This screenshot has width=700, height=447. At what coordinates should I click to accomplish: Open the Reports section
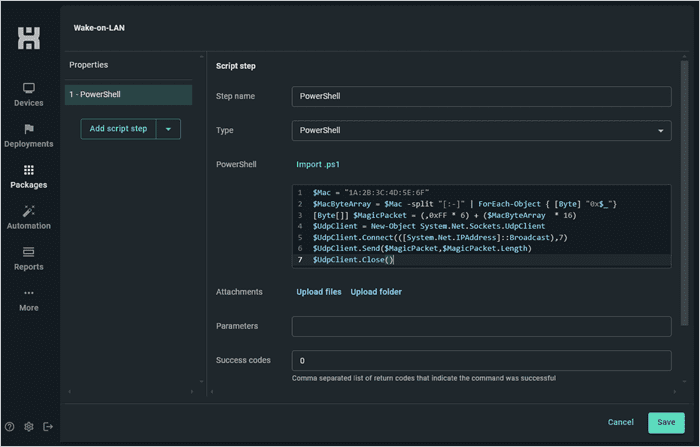pos(29,259)
